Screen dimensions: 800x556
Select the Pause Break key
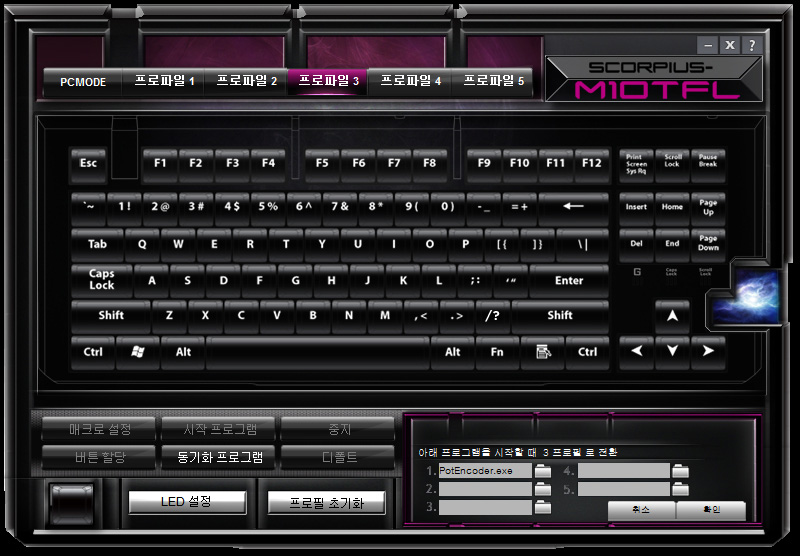pos(708,164)
